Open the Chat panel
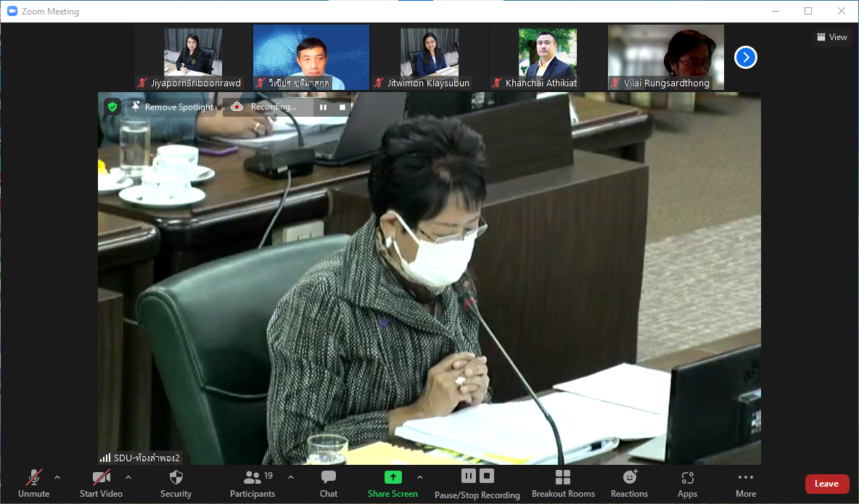The image size is (859, 504). [329, 484]
